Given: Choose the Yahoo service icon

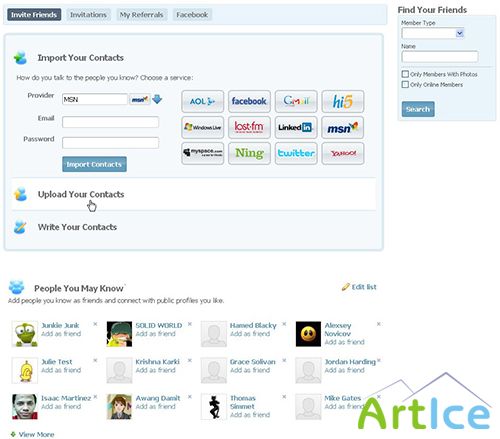Looking at the screenshot, I should (x=343, y=153).
